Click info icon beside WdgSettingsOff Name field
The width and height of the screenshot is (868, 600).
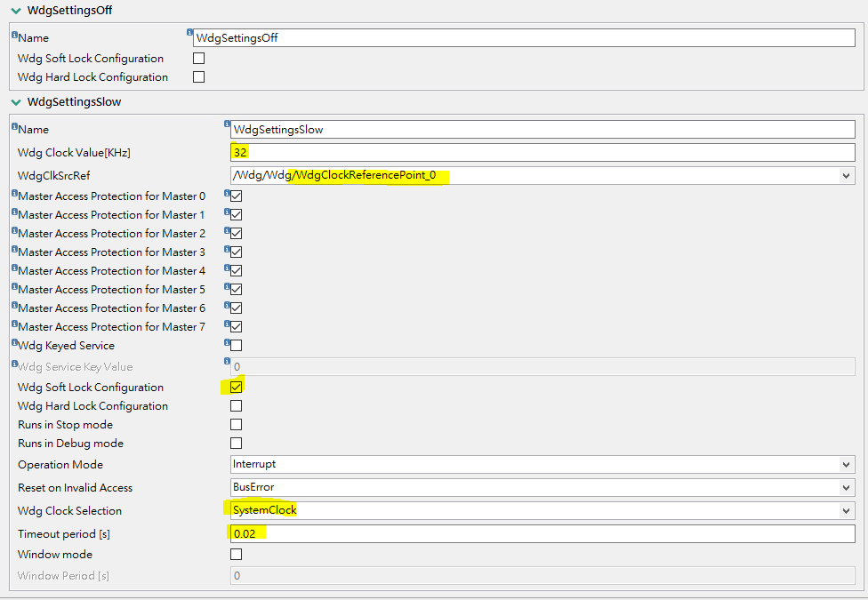tap(190, 32)
